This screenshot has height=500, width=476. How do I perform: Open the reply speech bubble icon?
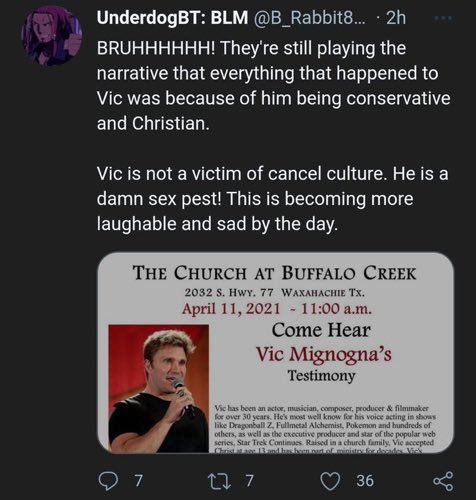108,481
